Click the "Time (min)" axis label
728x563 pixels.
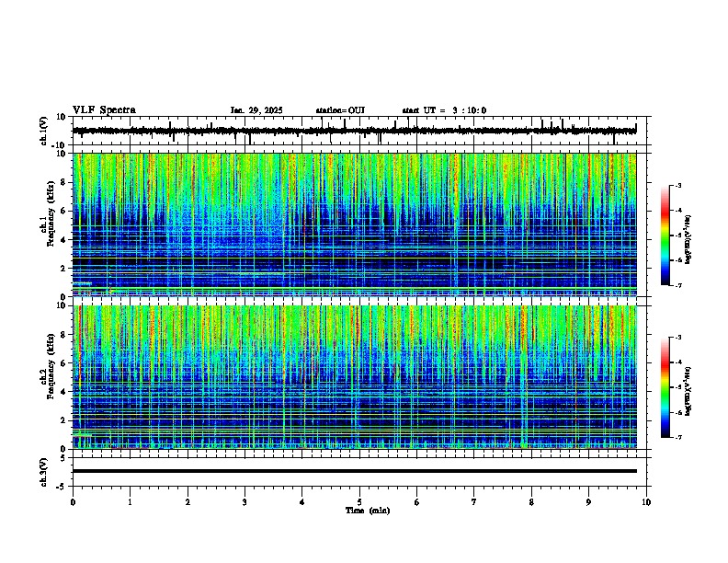point(368,511)
